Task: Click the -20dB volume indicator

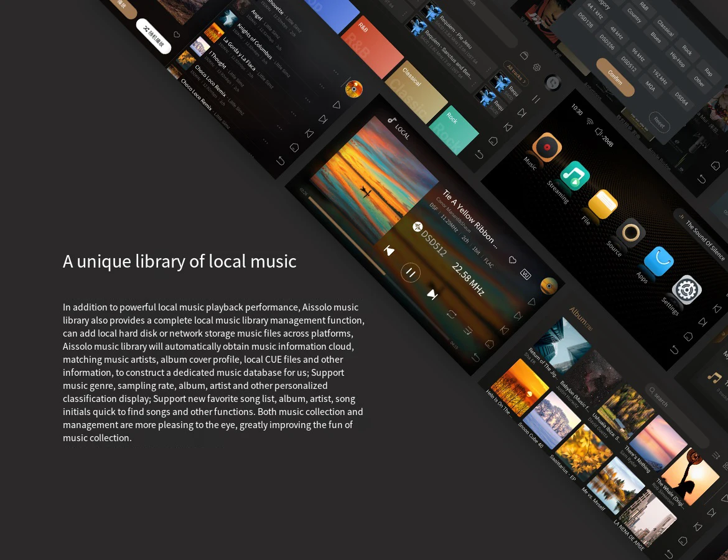Action: (x=605, y=138)
